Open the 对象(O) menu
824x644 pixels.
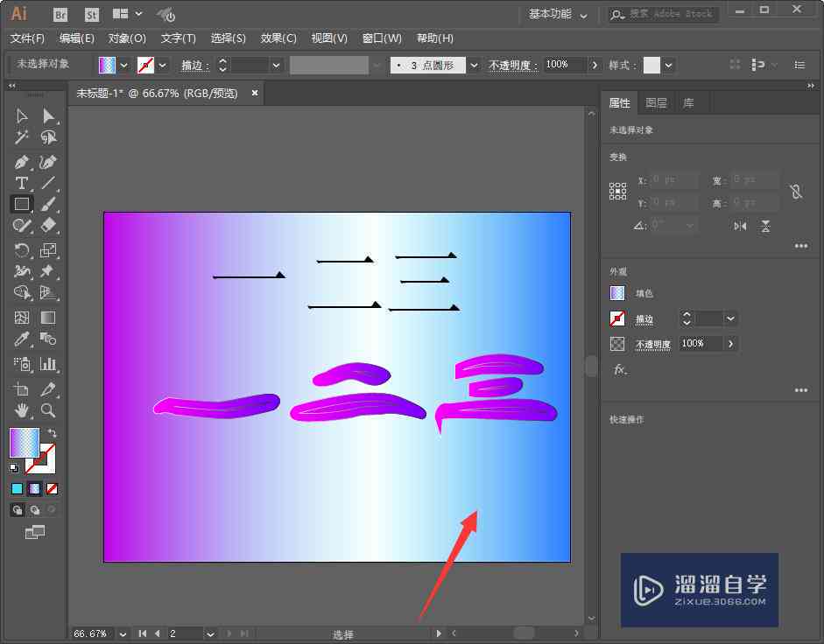127,38
